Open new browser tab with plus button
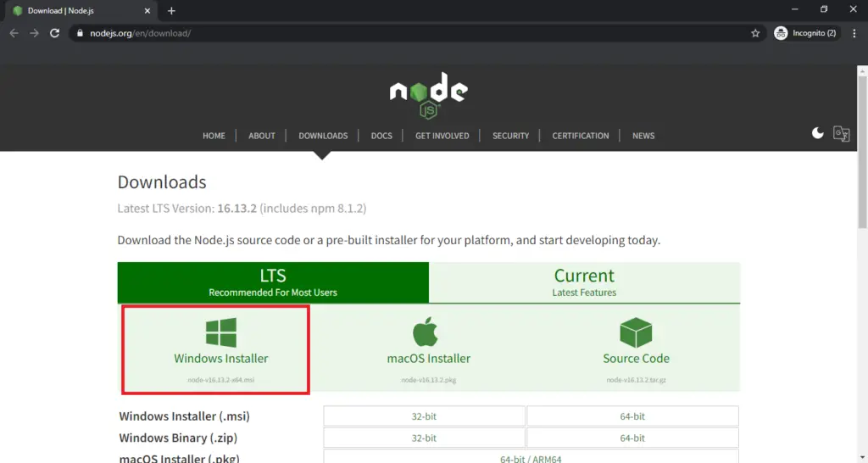 (x=171, y=11)
